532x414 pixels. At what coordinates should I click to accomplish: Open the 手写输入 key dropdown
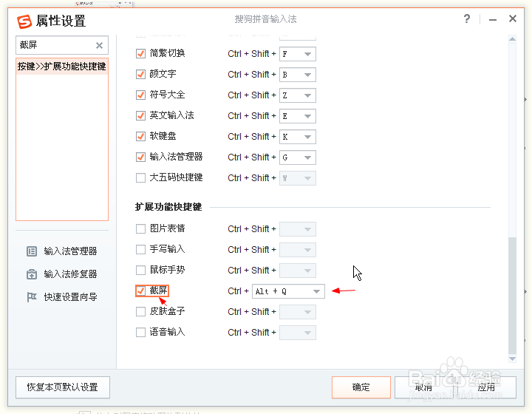tap(298, 250)
